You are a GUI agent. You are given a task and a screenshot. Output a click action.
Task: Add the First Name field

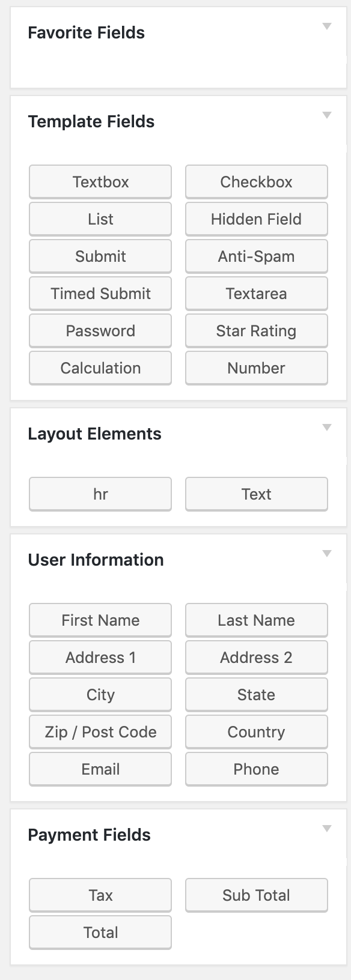[x=100, y=620]
